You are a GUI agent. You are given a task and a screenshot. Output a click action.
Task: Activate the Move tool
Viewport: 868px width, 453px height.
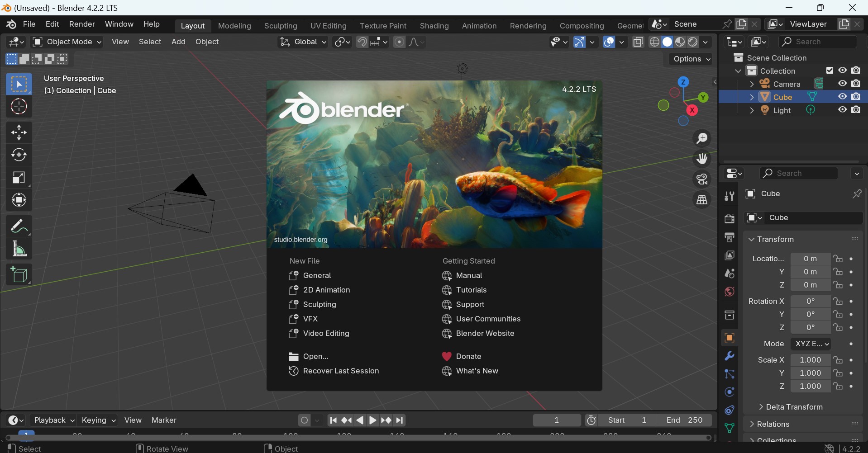19,133
